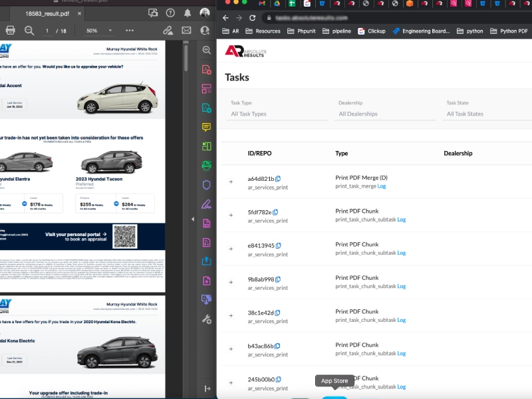Select the blue share upload tool in PDF sidebar
The width and height of the screenshot is (532, 399).
(x=206, y=261)
